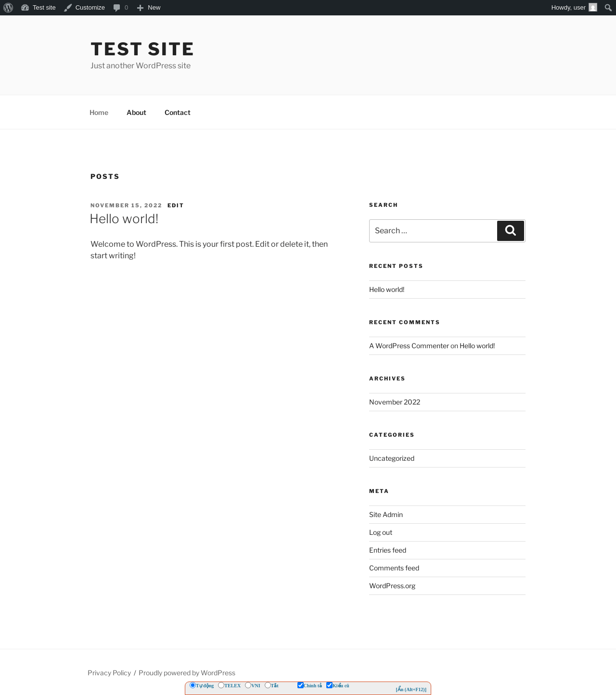Select the TELEX input method radio
The image size is (616, 695).
coord(221,685)
